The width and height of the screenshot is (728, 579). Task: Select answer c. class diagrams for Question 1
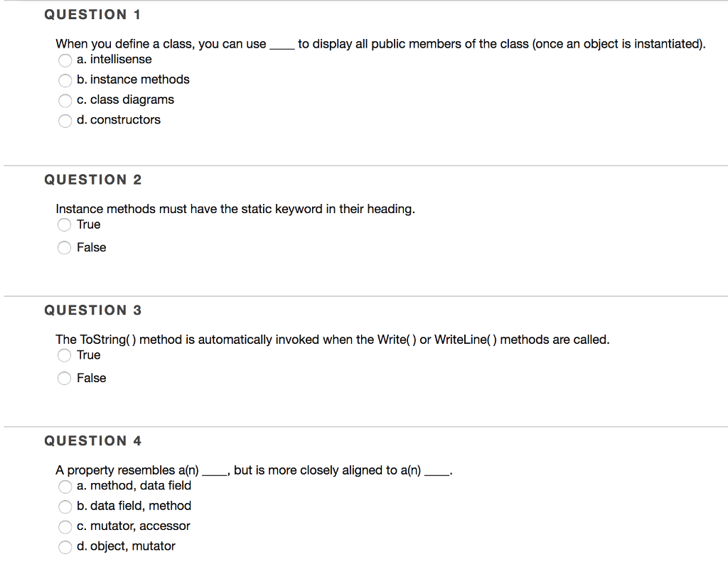(65, 100)
